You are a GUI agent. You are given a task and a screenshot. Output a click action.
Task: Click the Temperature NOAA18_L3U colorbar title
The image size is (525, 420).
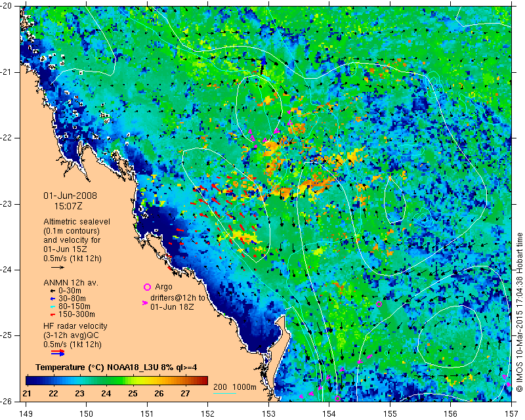click(116, 367)
